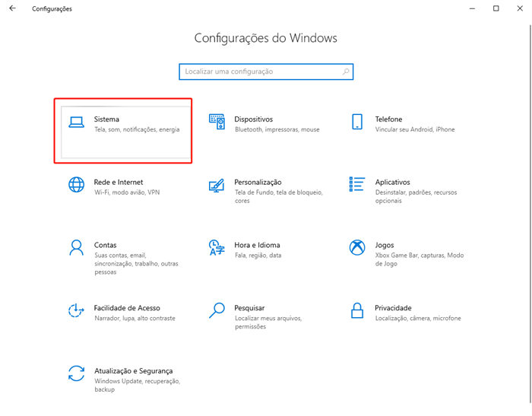Open the Jogos Xbox icon
Viewport: 532px width, 416px height.
pyautogui.click(x=357, y=248)
